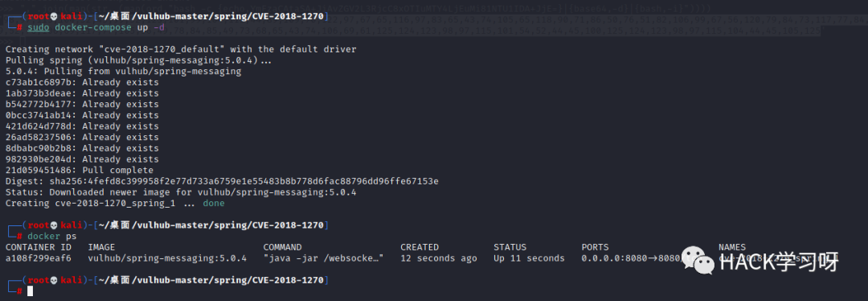868x301 pixels.
Task: Click the red hash before docker ps
Action: 19,236
